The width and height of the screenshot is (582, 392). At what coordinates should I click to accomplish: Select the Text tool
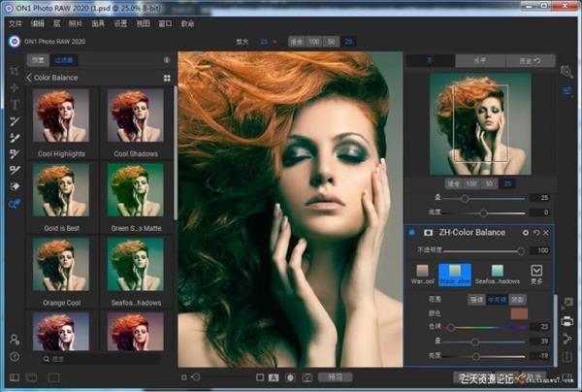(15, 104)
